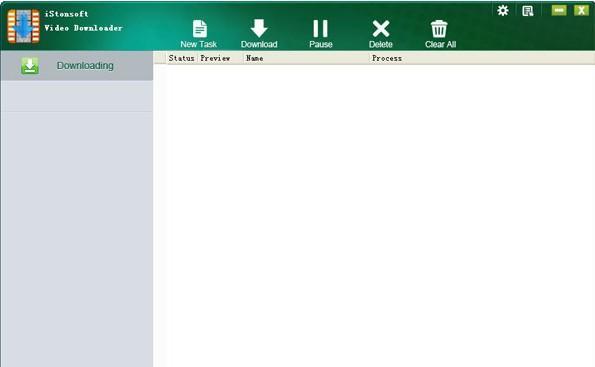The height and width of the screenshot is (367, 595).
Task: Clear All tasks with the trash icon
Action: [x=440, y=34]
